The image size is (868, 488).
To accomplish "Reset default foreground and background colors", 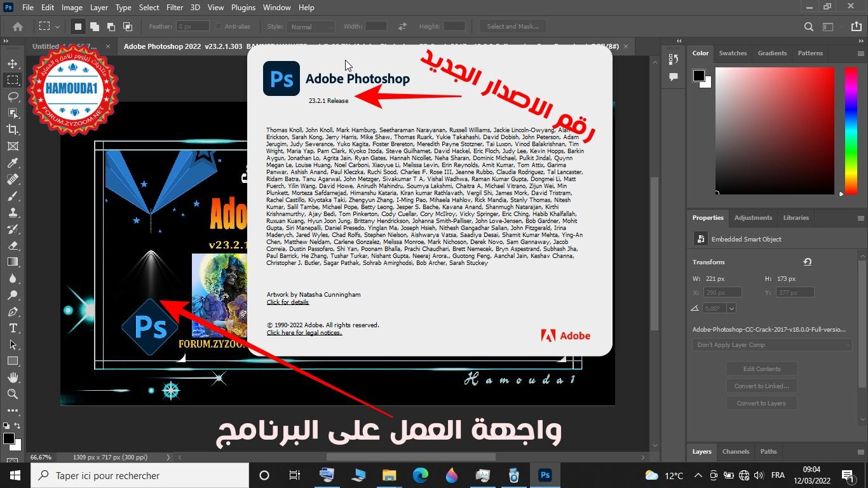I will click(6, 426).
